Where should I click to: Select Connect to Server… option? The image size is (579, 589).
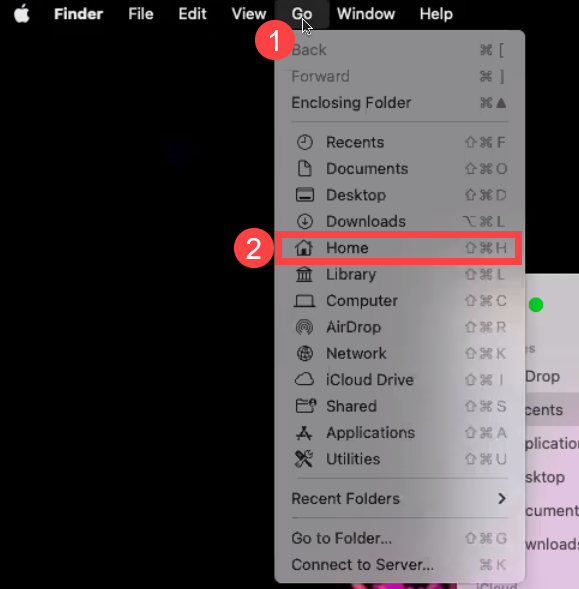399,565
